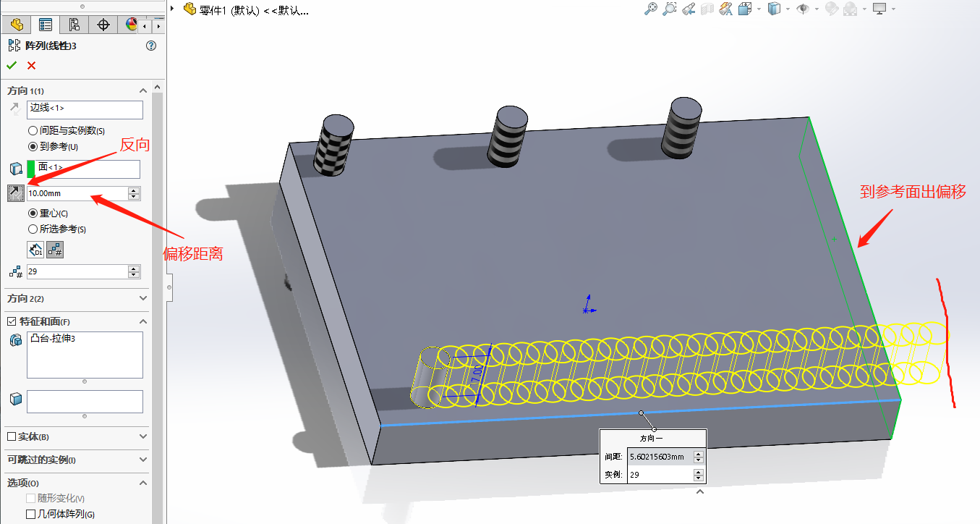The width and height of the screenshot is (980, 524).
Task: Click the features-to-pattern icon
Action: pos(15,341)
